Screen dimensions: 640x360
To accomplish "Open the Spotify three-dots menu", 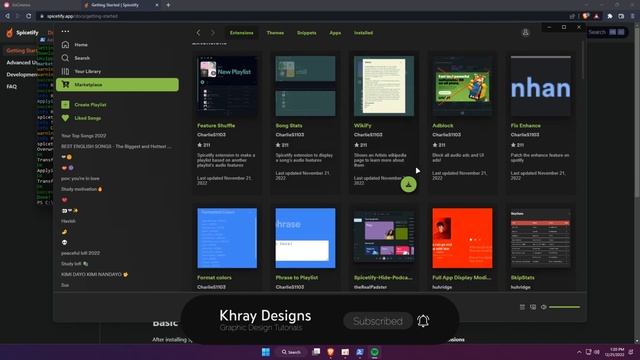I will click(65, 31).
